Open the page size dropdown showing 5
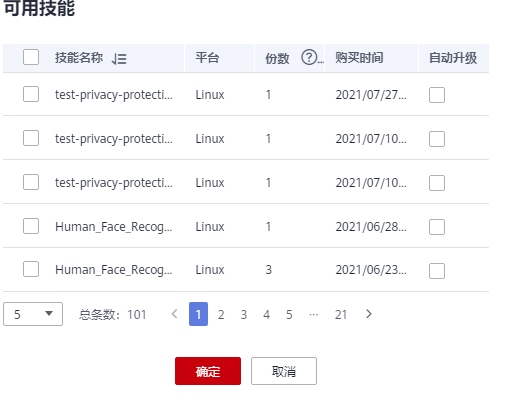 click(33, 314)
